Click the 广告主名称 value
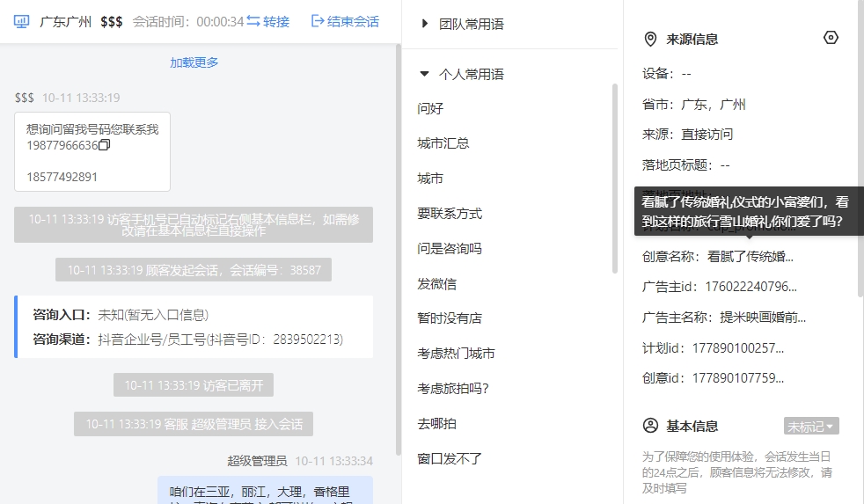 pos(763,318)
